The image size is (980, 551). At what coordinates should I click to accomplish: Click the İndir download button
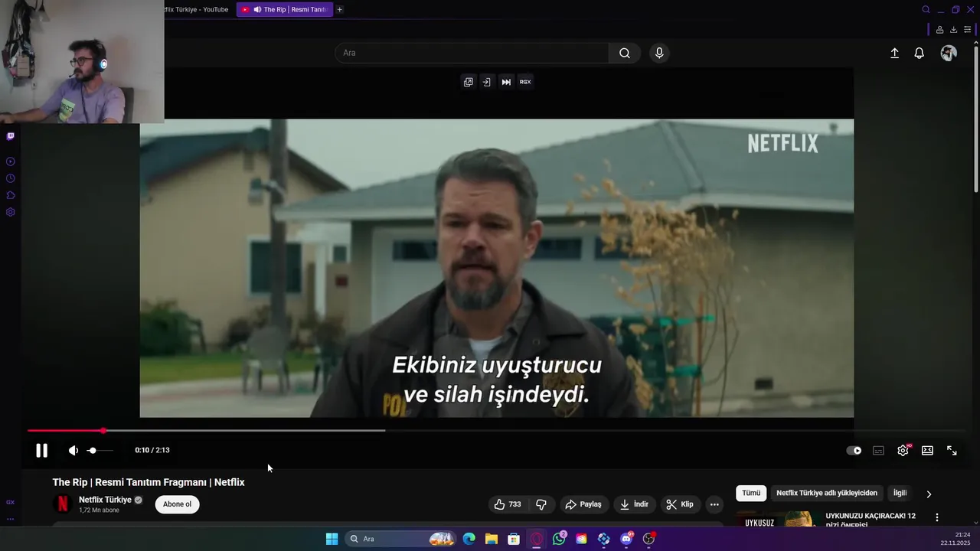click(x=634, y=504)
